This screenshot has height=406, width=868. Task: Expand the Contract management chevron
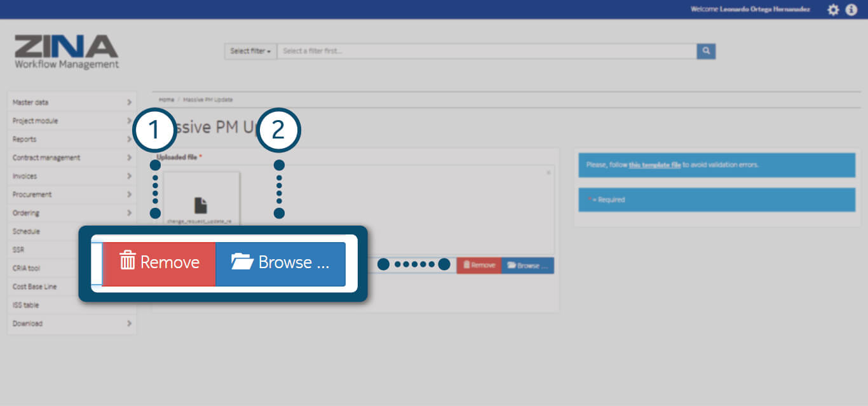coord(129,158)
